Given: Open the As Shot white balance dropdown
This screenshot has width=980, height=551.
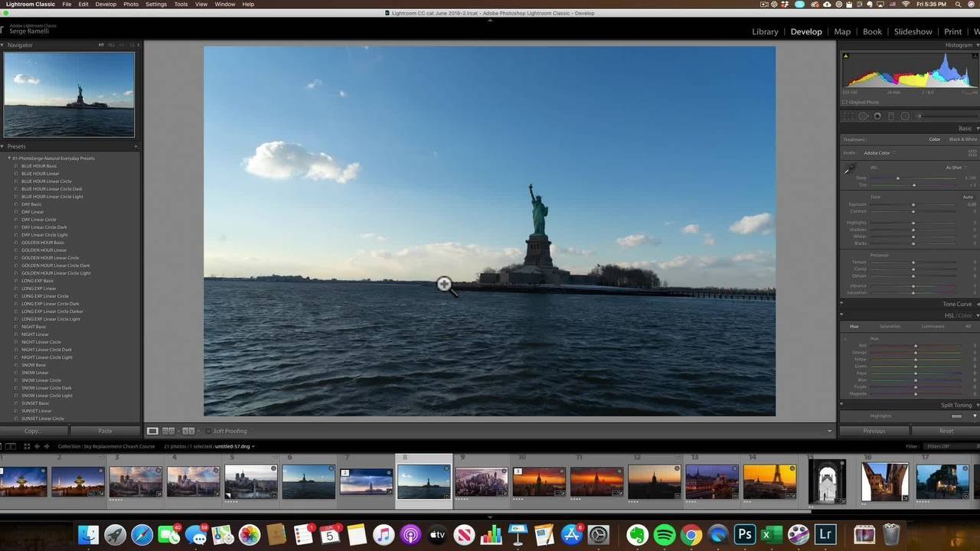Looking at the screenshot, I should point(955,168).
